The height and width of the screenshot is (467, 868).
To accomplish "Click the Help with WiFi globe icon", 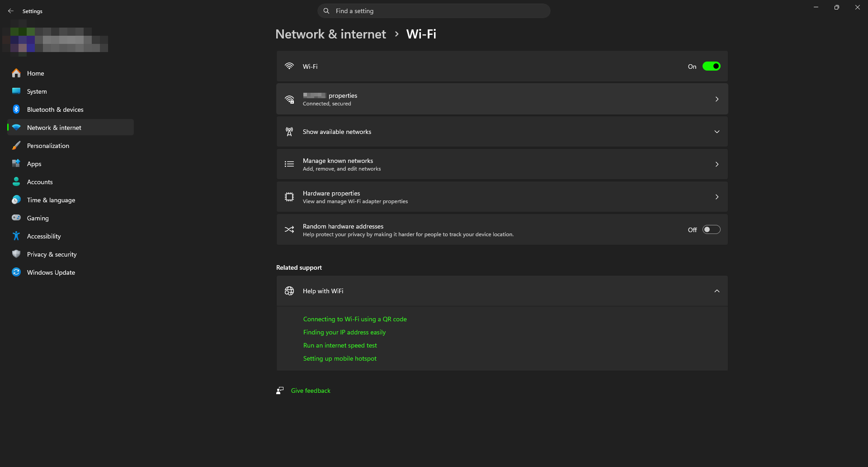I will [x=289, y=291].
